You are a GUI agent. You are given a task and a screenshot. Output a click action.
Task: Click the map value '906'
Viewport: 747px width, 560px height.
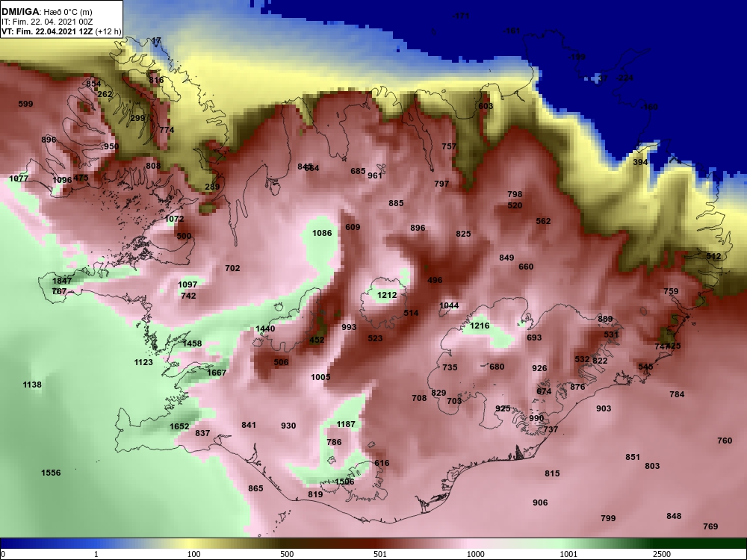540,503
